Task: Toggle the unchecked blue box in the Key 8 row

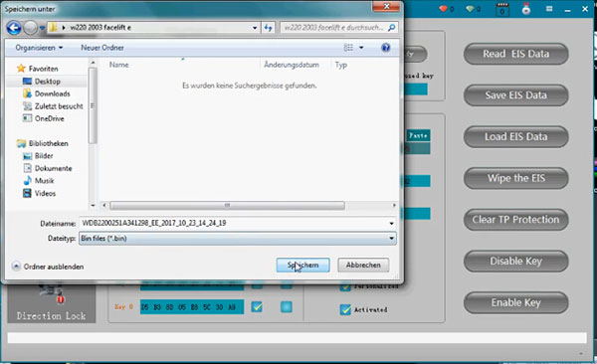Action: 287,307
